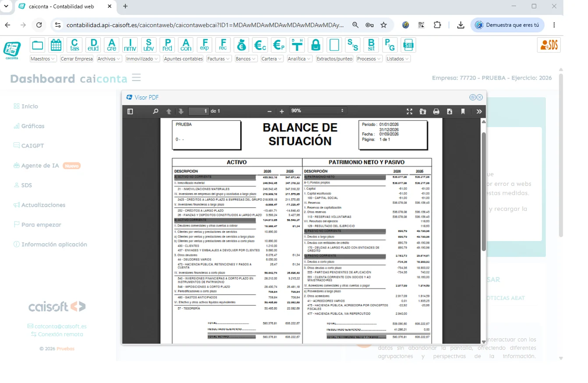The image size is (588, 383).
Task: Print the PDF document
Action: [x=436, y=111]
